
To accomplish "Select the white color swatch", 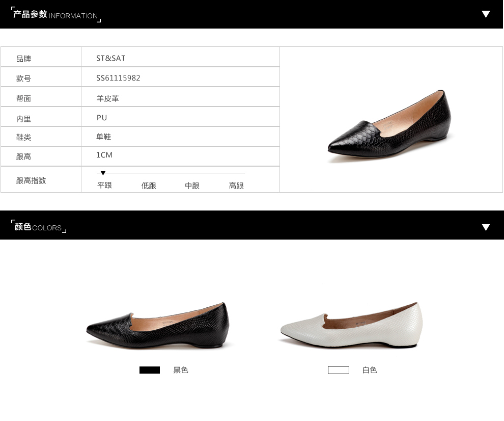I will 338,370.
